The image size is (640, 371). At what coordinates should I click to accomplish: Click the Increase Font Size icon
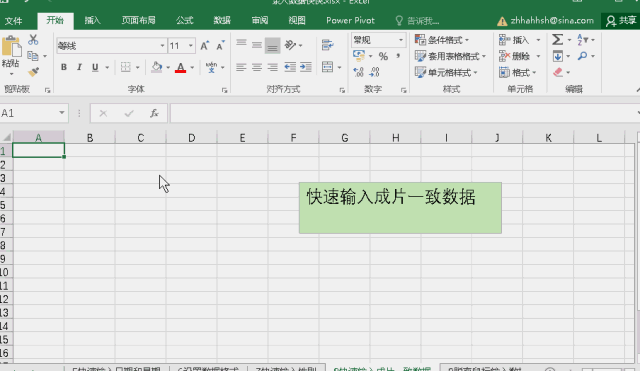(205, 46)
